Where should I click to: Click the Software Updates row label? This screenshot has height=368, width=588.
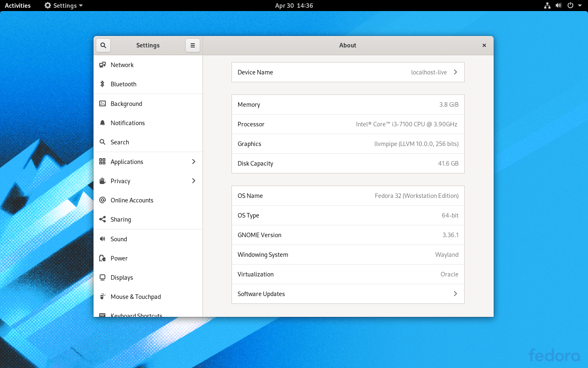[261, 294]
